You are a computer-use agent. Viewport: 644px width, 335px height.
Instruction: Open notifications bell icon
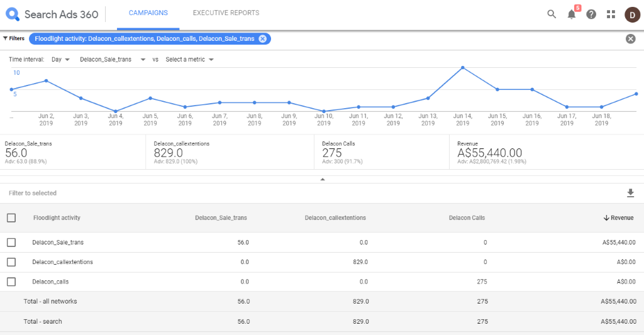(572, 14)
